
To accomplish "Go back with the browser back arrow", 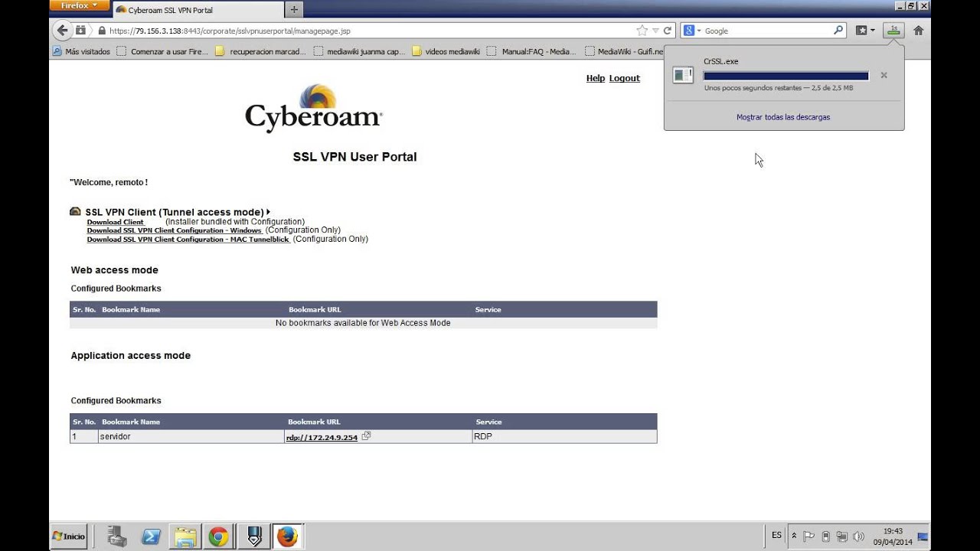I will coord(62,31).
